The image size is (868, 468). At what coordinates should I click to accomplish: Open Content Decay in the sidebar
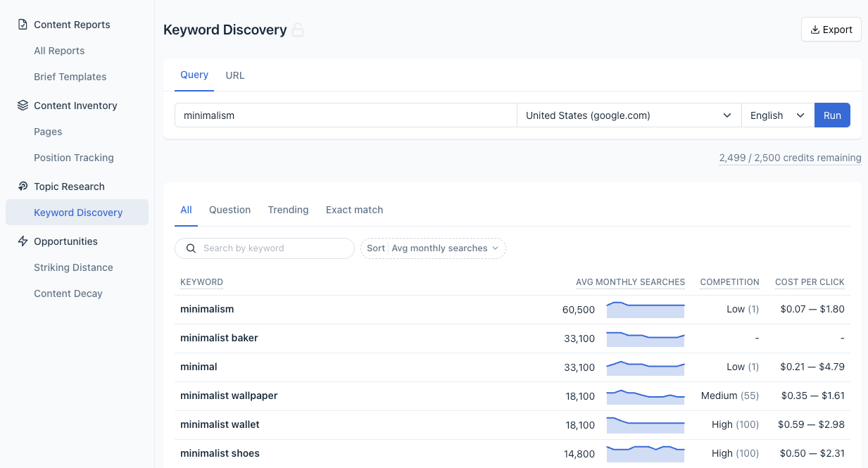[x=68, y=293]
